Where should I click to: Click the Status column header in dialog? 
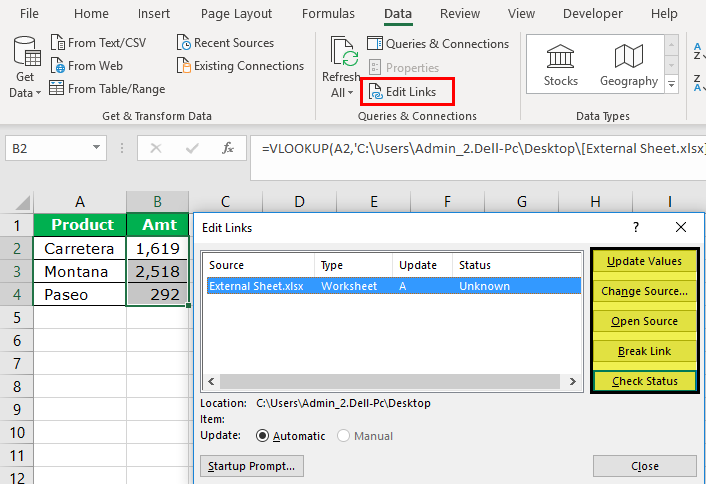pyautogui.click(x=516, y=265)
